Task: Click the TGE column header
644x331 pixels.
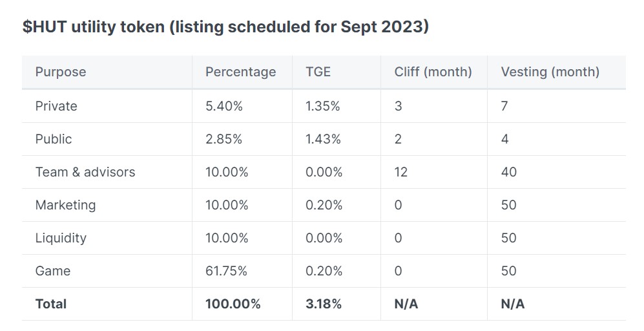Action: (318, 72)
